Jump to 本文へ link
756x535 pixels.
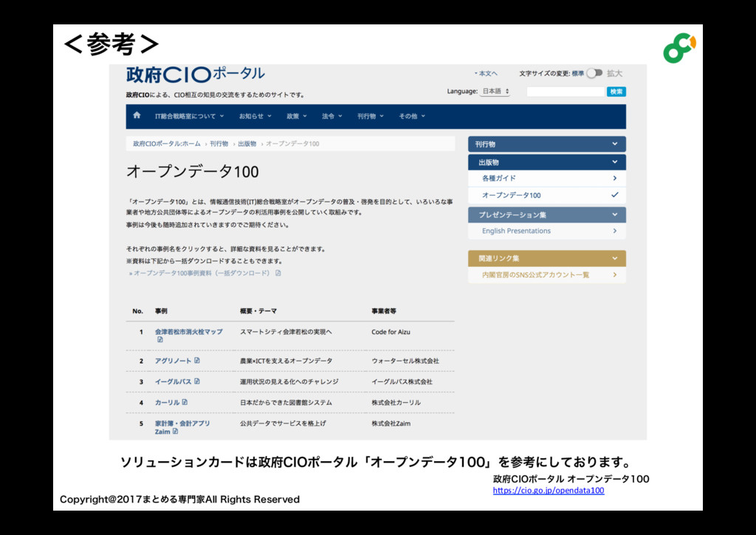[486, 73]
